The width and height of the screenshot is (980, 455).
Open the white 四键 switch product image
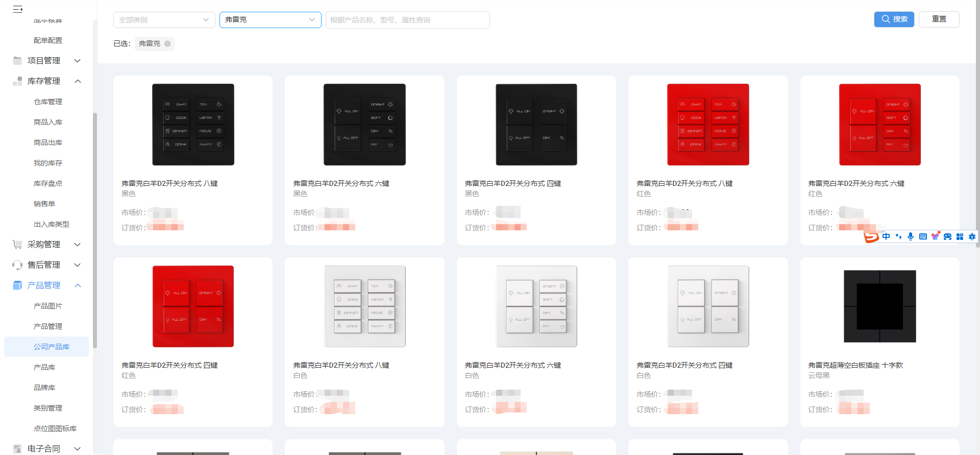click(x=708, y=306)
